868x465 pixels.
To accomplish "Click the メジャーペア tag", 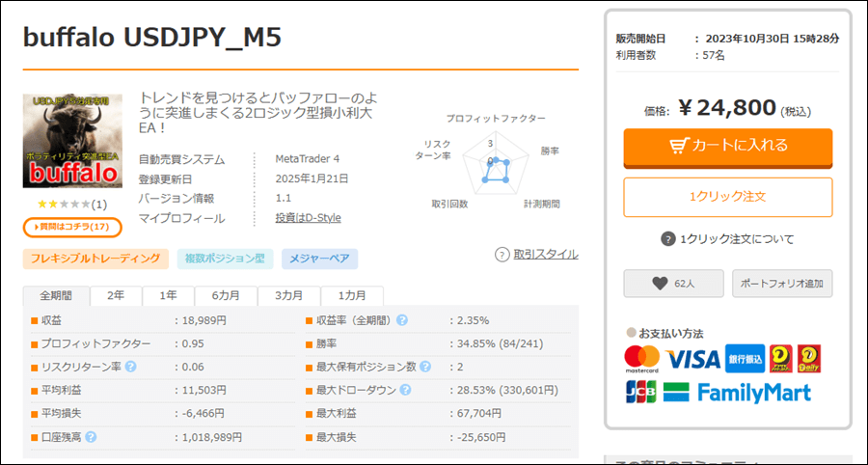I will click(320, 259).
